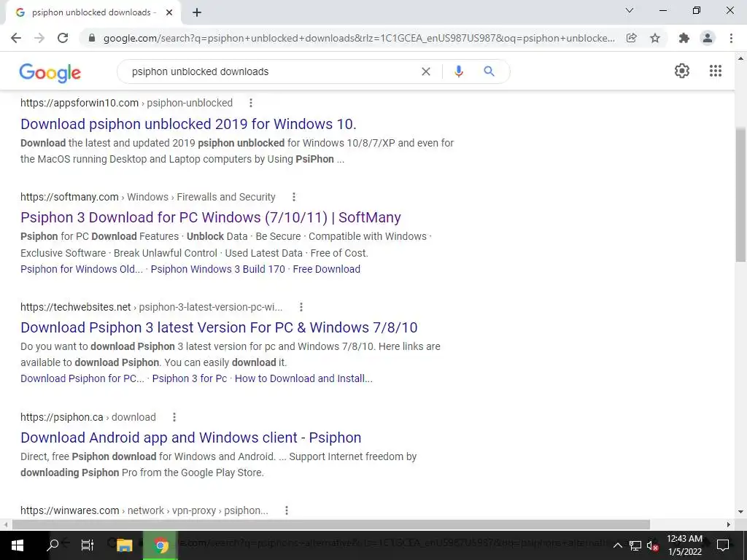The width and height of the screenshot is (747, 560).
Task: Open the tab search dropdown arrow
Action: pos(630,10)
